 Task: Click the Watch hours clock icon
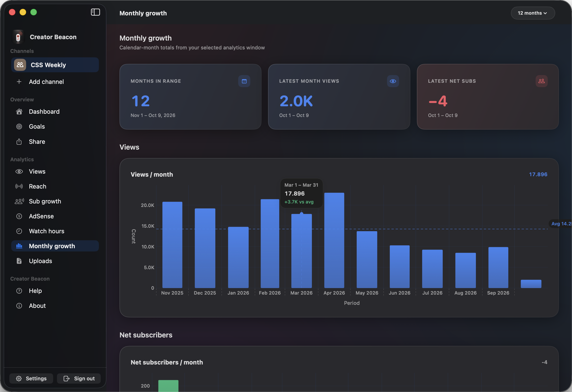(19, 231)
